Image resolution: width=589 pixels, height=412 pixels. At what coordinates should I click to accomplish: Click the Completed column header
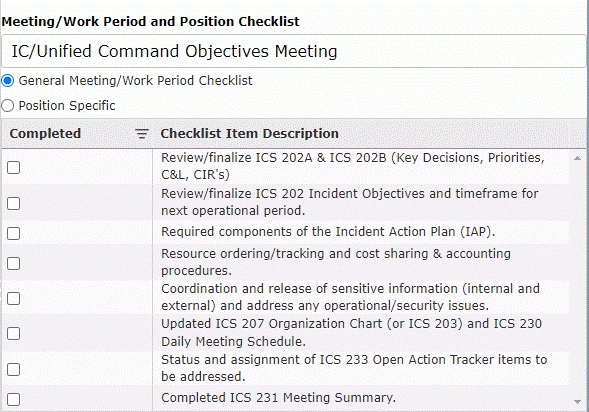tap(45, 134)
